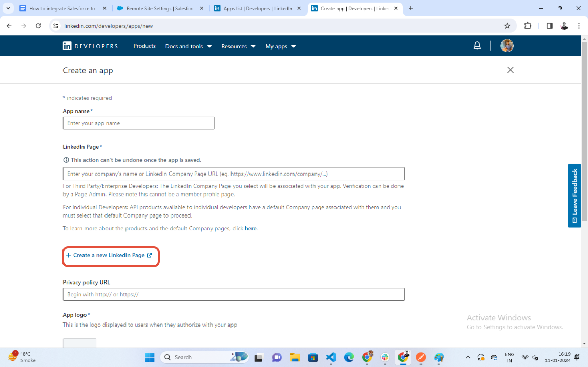Open the Chrome three-dot menu
Viewport: 588px width, 367px height.
coord(579,26)
